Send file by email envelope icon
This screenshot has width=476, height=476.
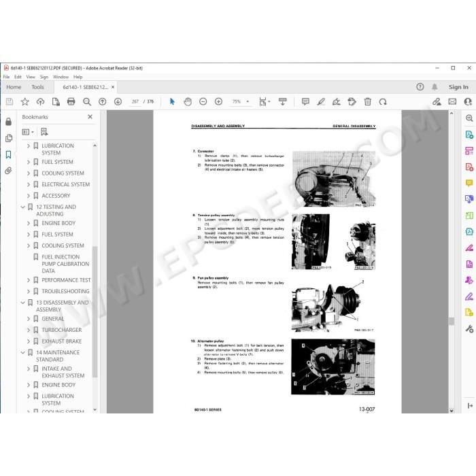[x=452, y=102]
